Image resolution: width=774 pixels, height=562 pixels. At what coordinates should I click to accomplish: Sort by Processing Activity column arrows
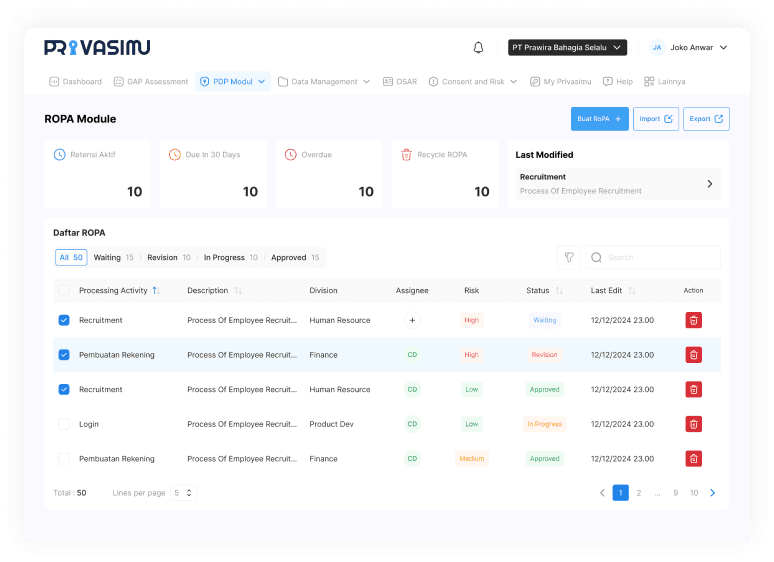156,291
